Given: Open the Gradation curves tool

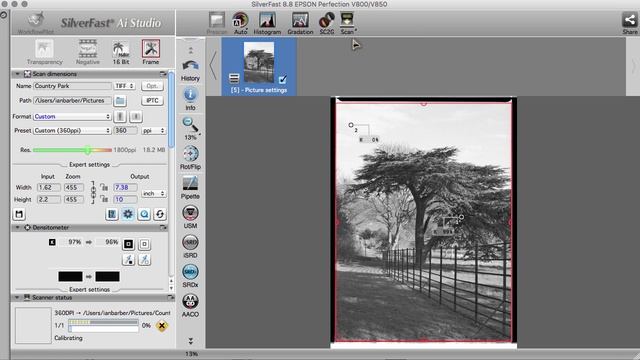Looking at the screenshot, I should (x=300, y=23).
